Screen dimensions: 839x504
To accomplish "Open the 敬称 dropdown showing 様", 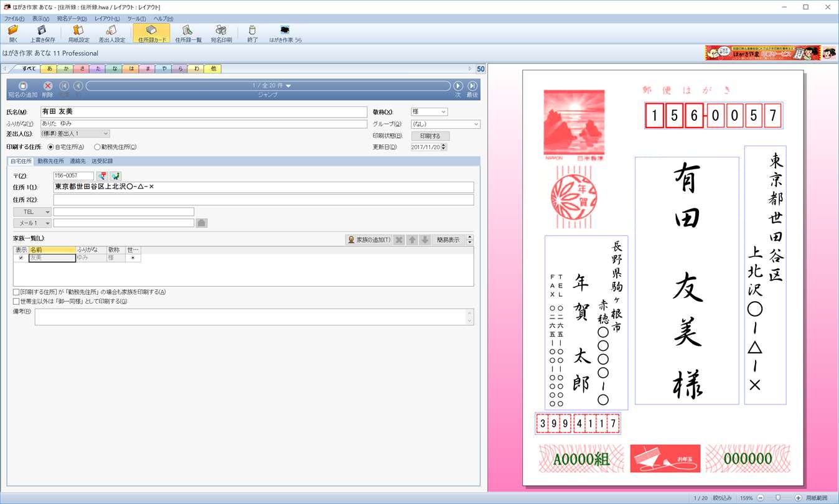I will click(x=429, y=112).
